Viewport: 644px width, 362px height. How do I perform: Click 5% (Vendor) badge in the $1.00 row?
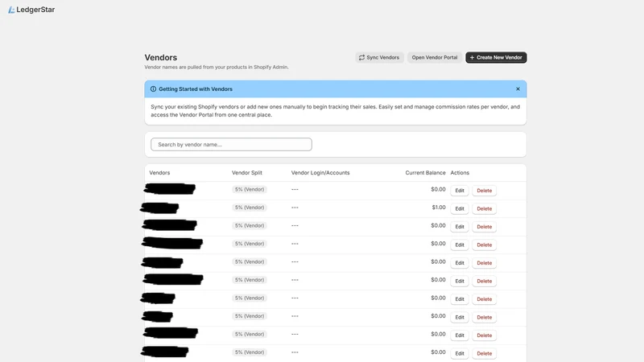click(x=250, y=208)
